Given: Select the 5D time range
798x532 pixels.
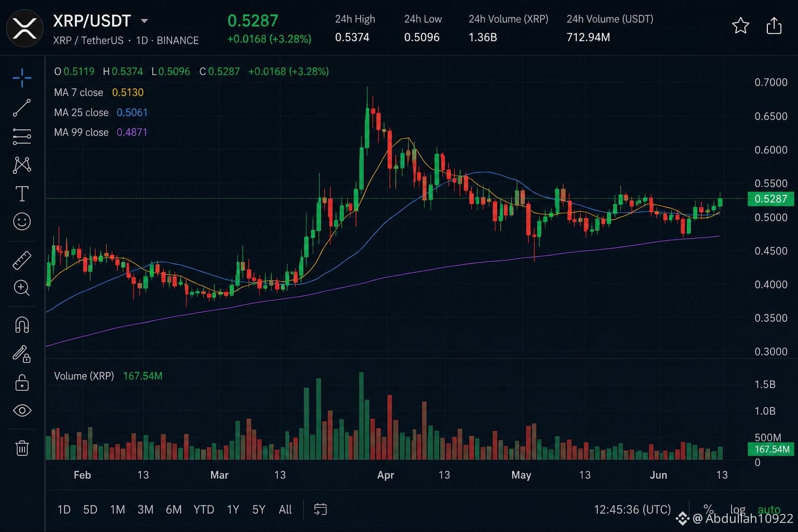Looking at the screenshot, I should point(90,510).
